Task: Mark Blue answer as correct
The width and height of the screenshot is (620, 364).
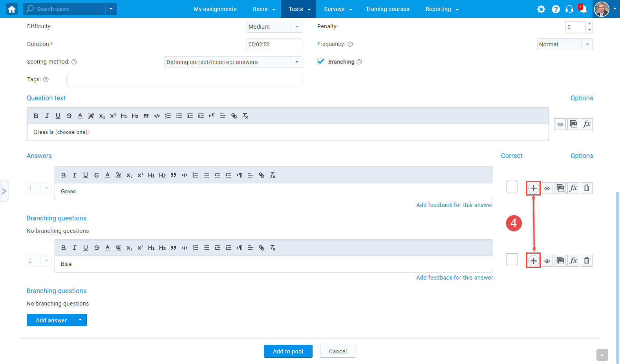Action: coord(512,259)
